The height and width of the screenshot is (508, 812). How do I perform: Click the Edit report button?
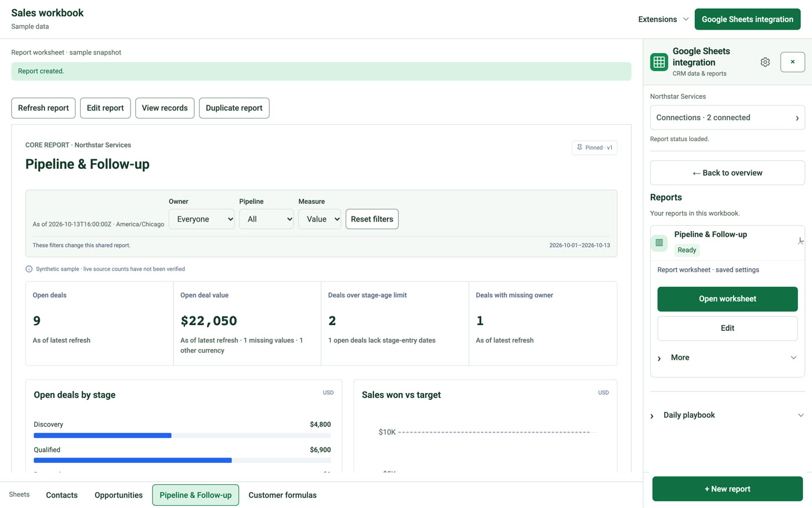tap(105, 108)
